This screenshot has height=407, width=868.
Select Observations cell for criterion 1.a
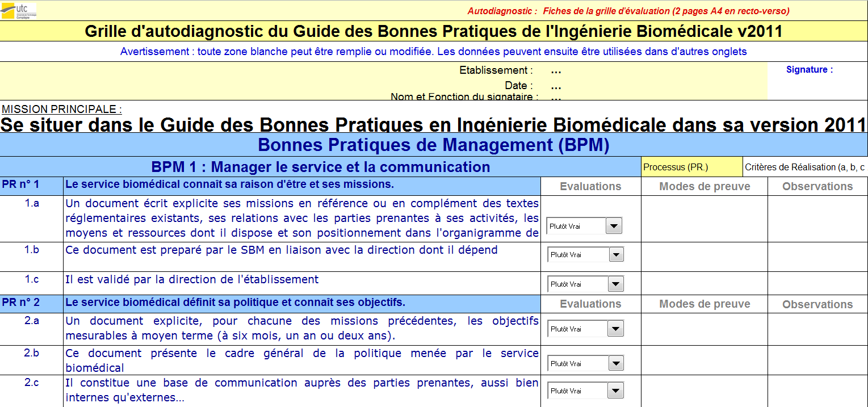(x=817, y=219)
